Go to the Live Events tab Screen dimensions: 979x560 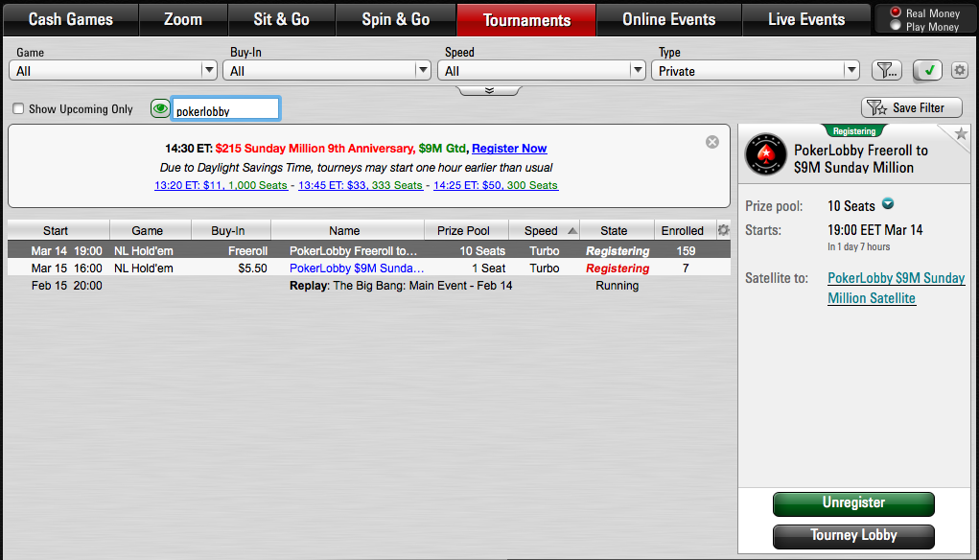tap(806, 19)
